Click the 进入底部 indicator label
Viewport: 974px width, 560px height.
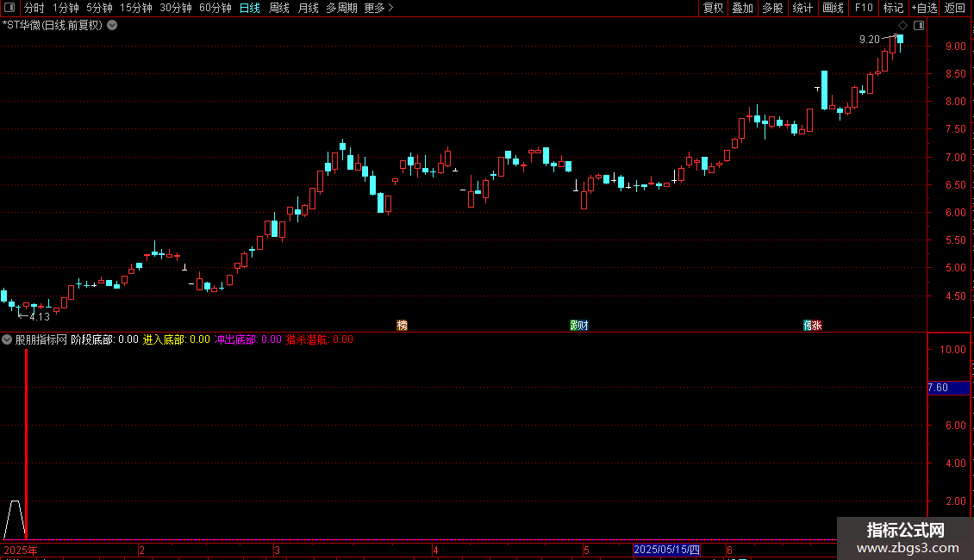click(x=177, y=339)
